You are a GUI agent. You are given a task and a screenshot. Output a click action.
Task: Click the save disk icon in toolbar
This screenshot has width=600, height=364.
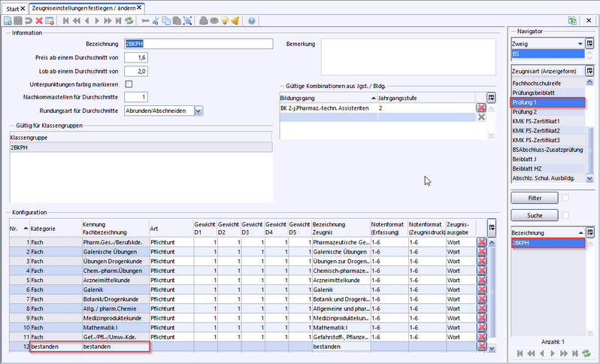[x=18, y=20]
